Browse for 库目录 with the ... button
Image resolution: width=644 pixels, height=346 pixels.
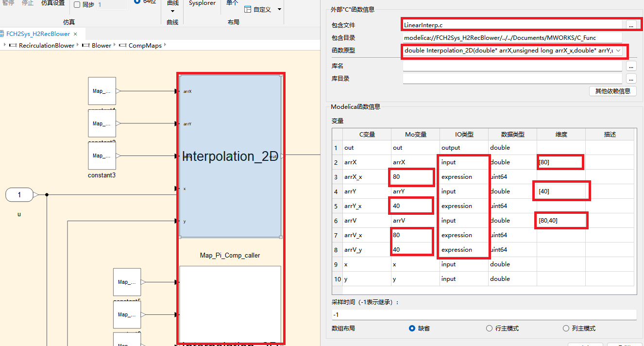click(x=631, y=78)
